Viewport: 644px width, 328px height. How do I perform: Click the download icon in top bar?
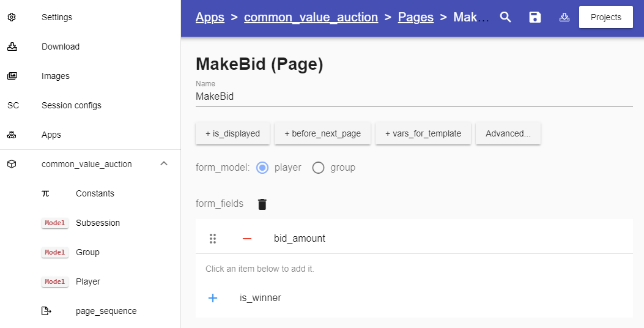coord(564,17)
